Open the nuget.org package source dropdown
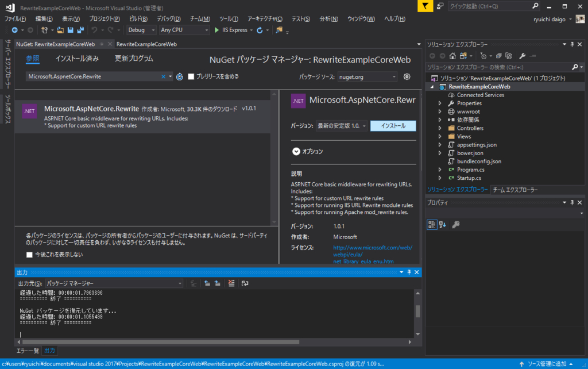This screenshot has height=369, width=588. coord(367,77)
